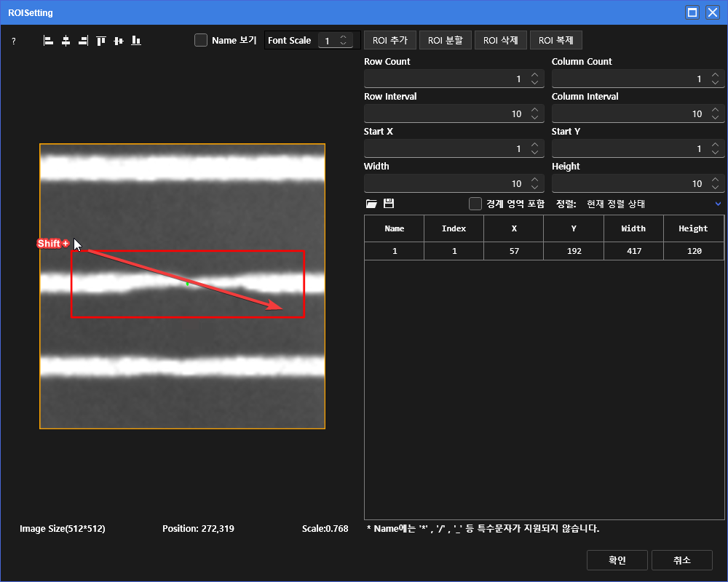Click the ROI 분할 button

(x=445, y=40)
